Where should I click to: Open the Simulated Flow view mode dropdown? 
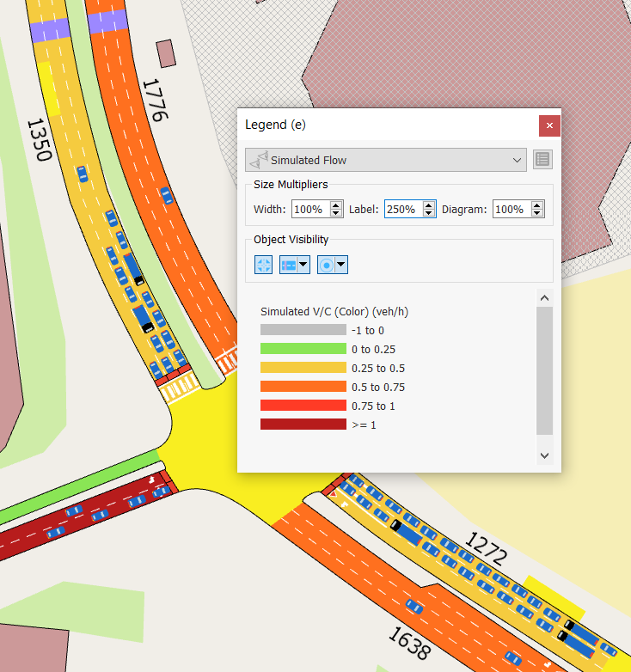coord(385,160)
